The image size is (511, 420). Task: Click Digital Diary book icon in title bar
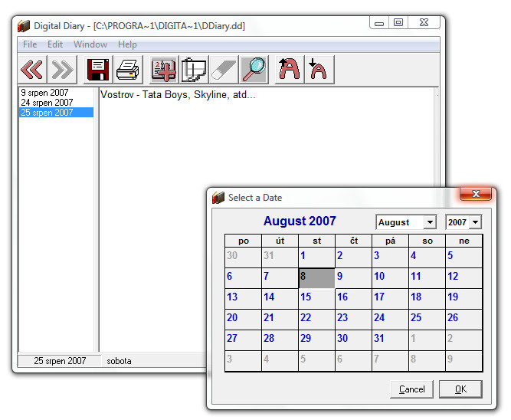coord(24,26)
